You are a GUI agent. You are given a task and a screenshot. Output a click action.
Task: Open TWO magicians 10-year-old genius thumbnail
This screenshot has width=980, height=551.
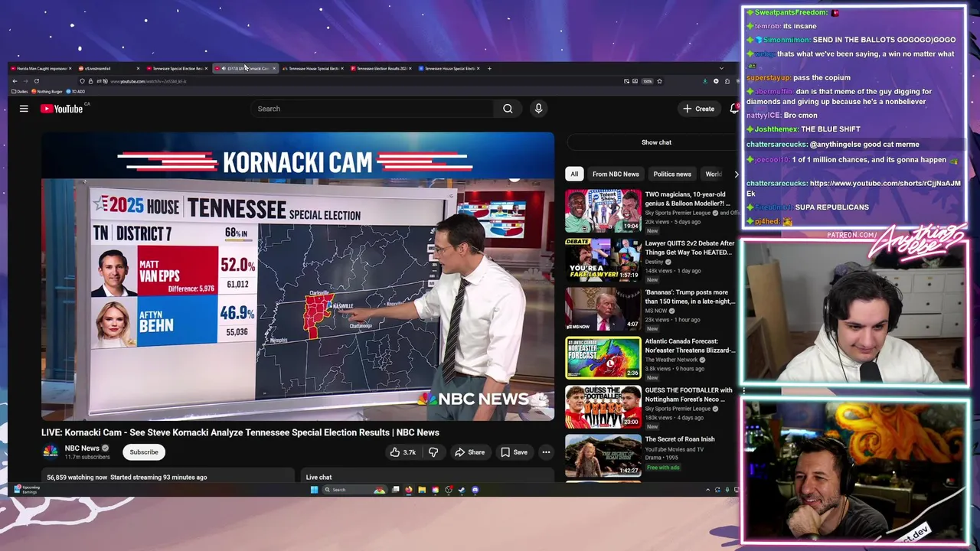603,210
